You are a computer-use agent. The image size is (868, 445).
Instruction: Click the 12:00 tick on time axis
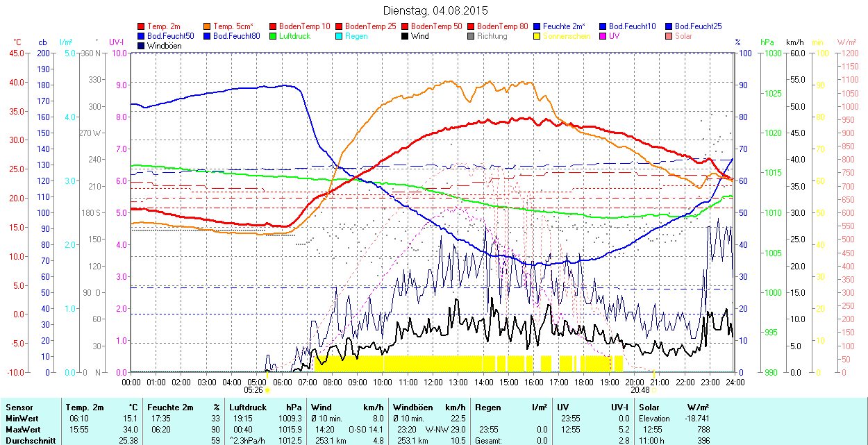click(x=433, y=382)
